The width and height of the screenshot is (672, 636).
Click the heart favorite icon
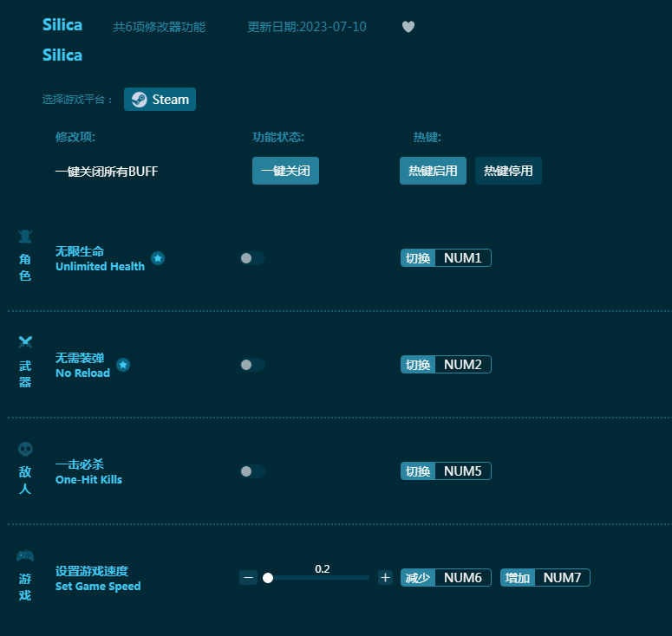point(408,27)
